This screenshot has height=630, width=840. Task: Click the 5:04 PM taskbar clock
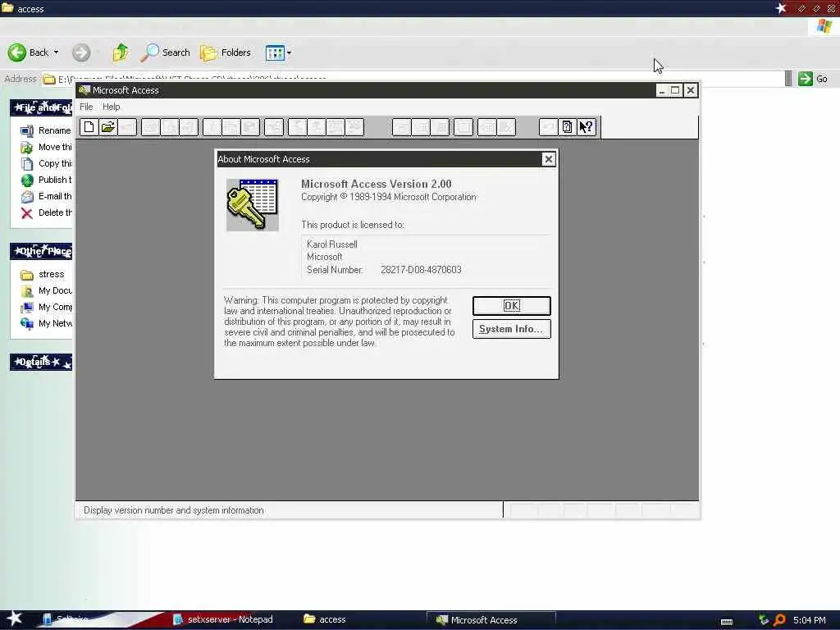(810, 620)
